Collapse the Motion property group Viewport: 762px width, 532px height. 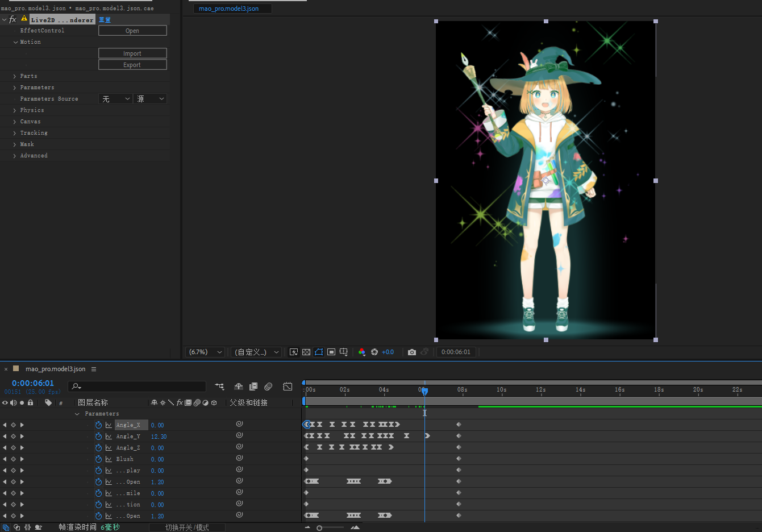point(15,42)
